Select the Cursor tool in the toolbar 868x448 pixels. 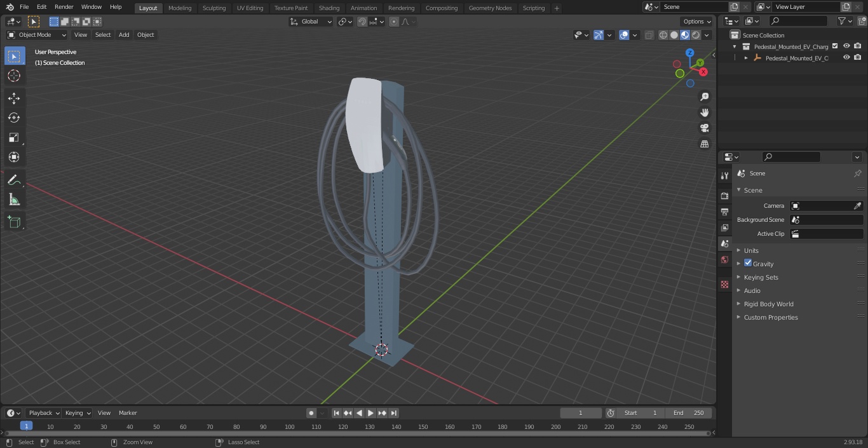pos(14,76)
